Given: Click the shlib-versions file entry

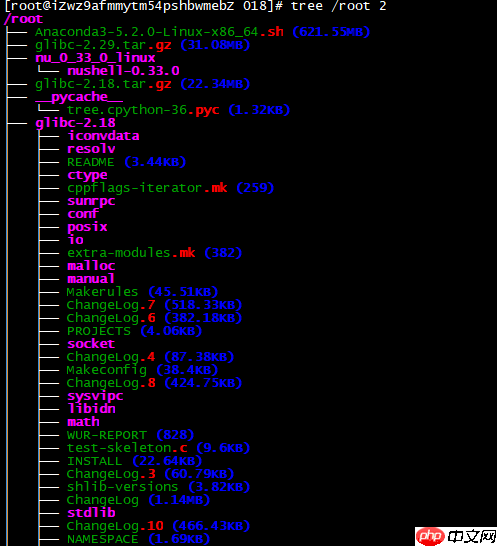Looking at the screenshot, I should pyautogui.click(x=123, y=487).
